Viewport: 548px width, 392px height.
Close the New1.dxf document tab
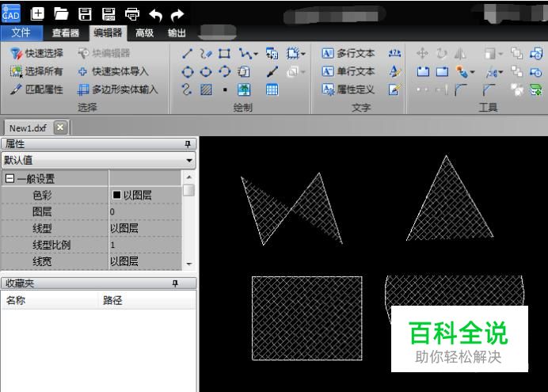[x=60, y=127]
